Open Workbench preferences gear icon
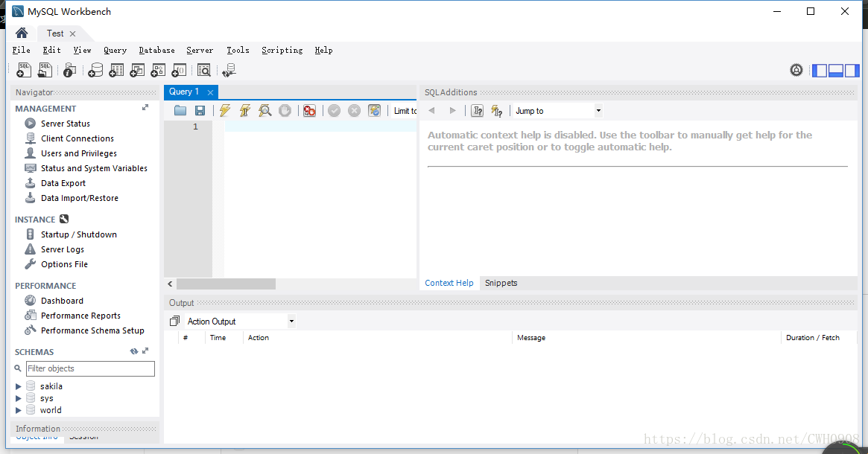 796,70
